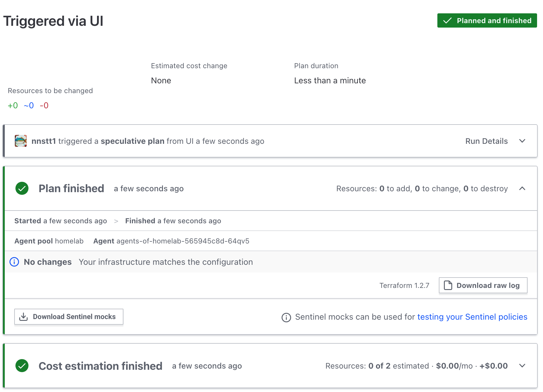This screenshot has height=392, width=543.
Task: Click the Run Details label
Action: coord(486,141)
